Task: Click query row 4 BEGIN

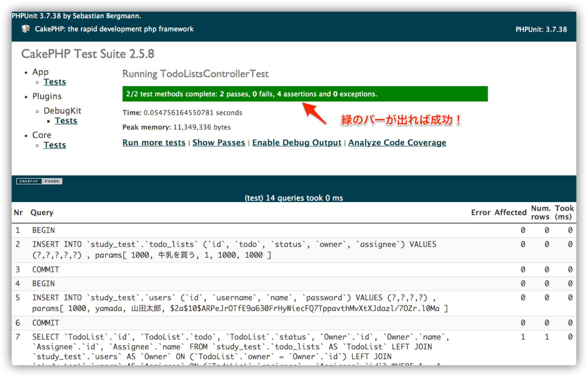Action: (x=294, y=284)
